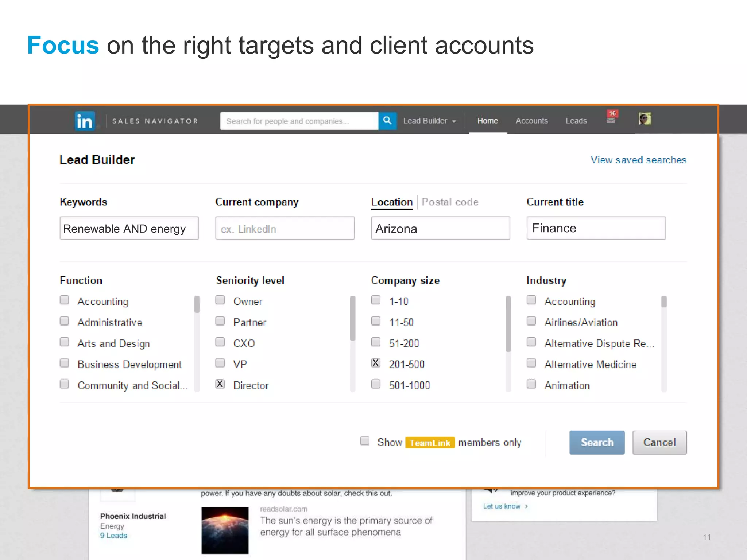Click the Let us know link
This screenshot has height=560, width=747.
click(x=506, y=506)
